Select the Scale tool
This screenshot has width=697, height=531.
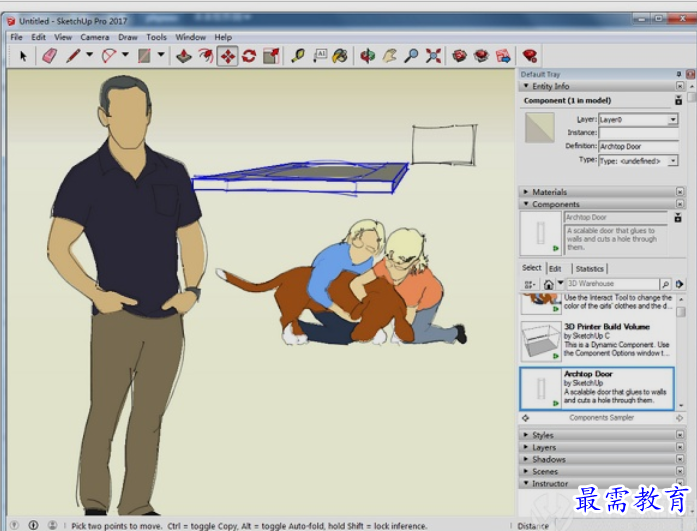coord(271,56)
